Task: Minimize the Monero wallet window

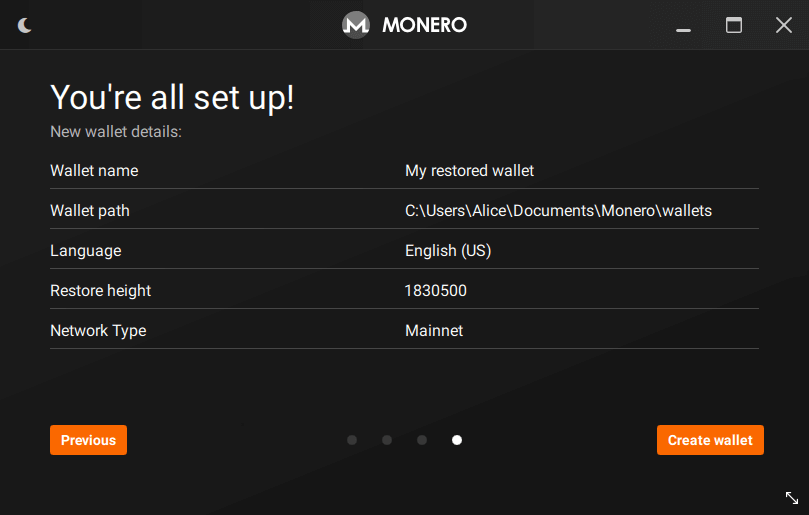Action: 684,27
